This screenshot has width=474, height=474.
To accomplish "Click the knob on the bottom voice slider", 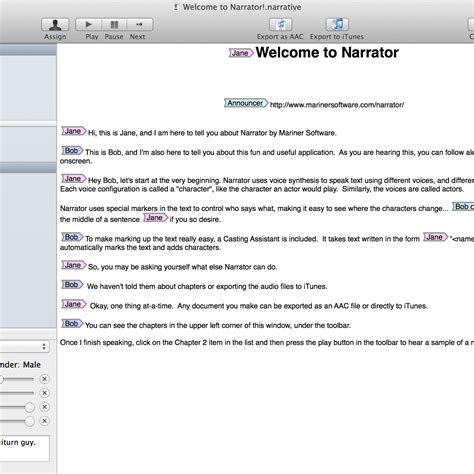I will coord(29,421).
